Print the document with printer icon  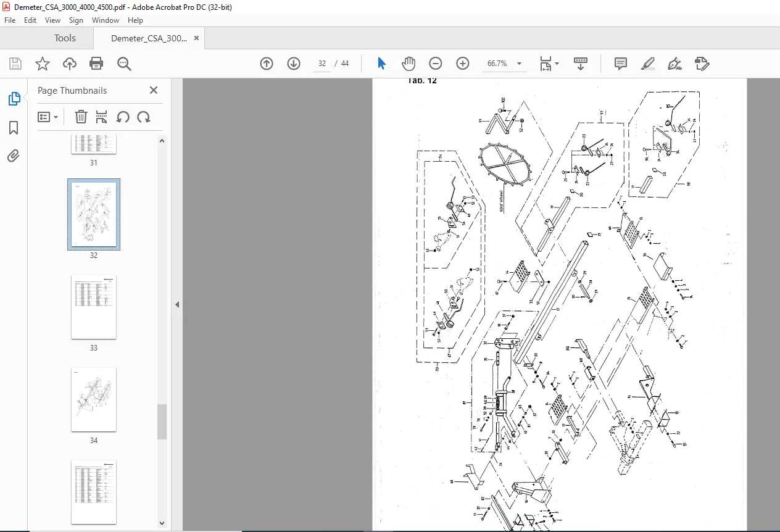click(x=96, y=64)
